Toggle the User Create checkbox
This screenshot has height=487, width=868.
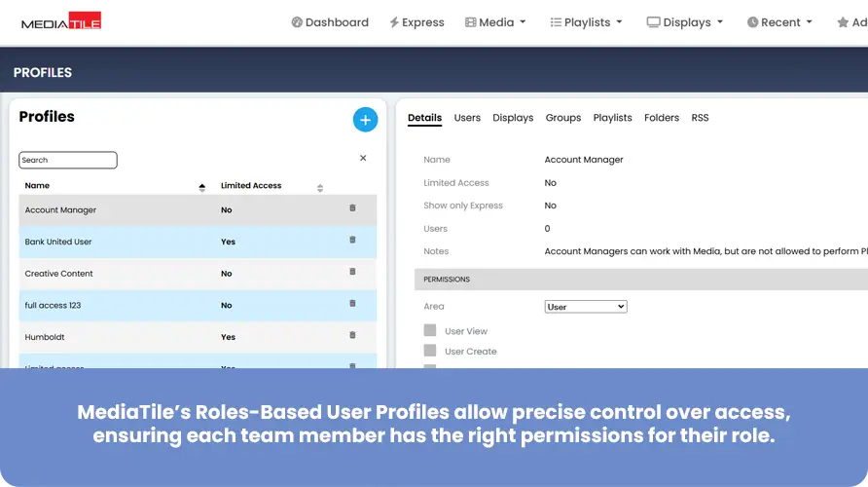pyautogui.click(x=430, y=351)
